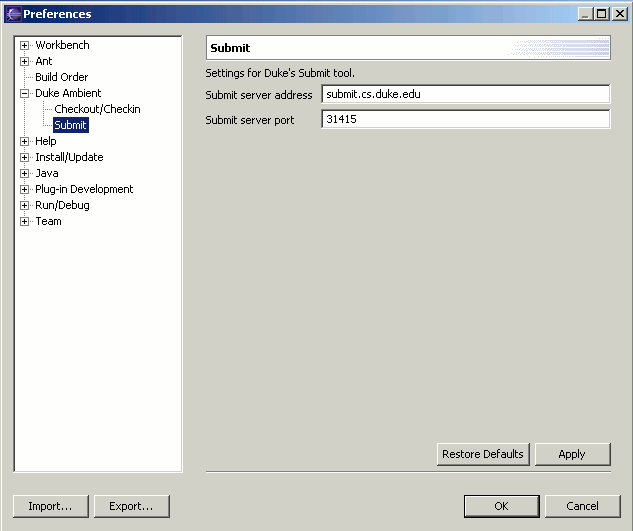The image size is (633, 531).
Task: Confirm preferences with the OK button
Action: pos(501,506)
